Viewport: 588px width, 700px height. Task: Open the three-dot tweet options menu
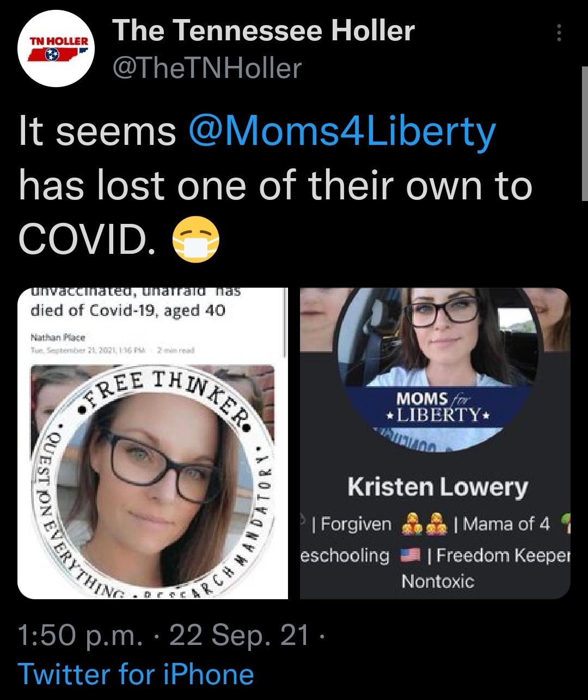click(x=558, y=34)
